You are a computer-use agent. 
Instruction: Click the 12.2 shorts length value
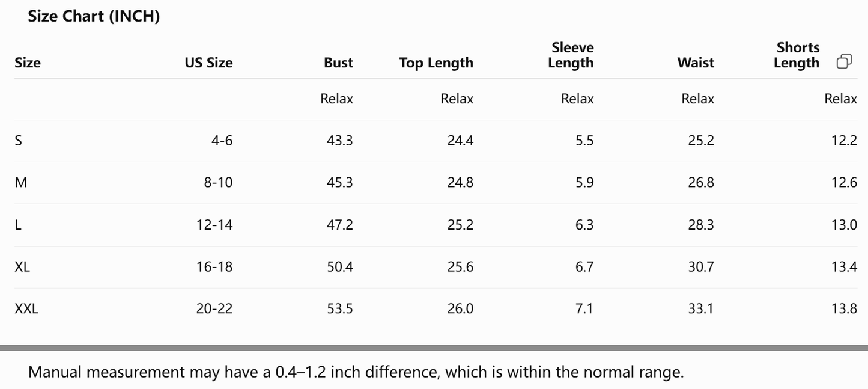[844, 141]
